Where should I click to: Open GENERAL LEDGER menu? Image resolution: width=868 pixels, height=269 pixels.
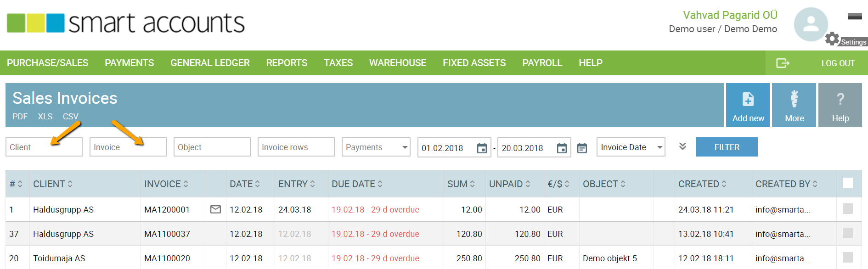pos(210,63)
